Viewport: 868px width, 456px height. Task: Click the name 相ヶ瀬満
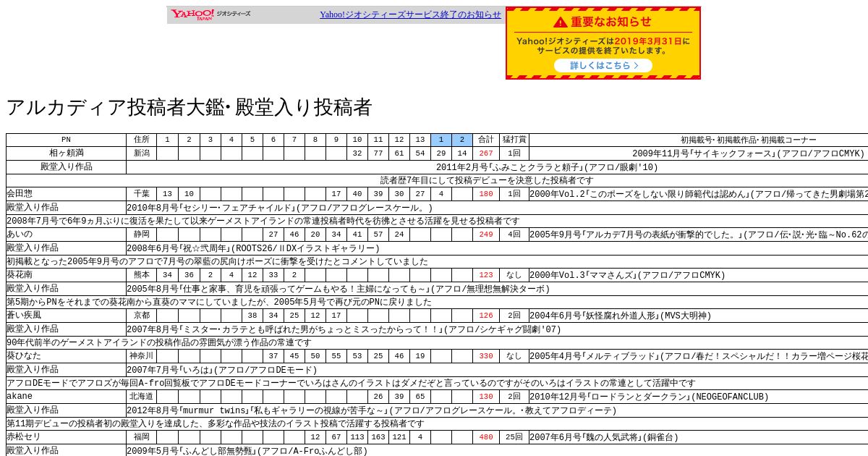pos(66,153)
